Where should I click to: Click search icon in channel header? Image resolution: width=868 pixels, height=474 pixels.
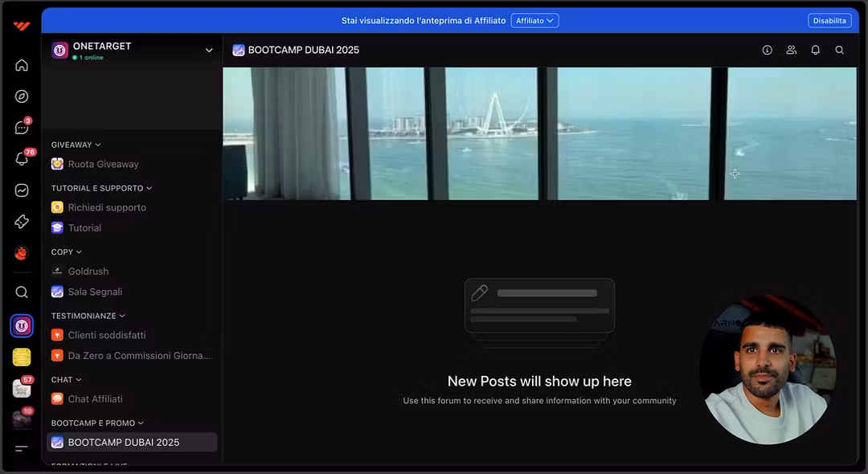[x=839, y=50]
